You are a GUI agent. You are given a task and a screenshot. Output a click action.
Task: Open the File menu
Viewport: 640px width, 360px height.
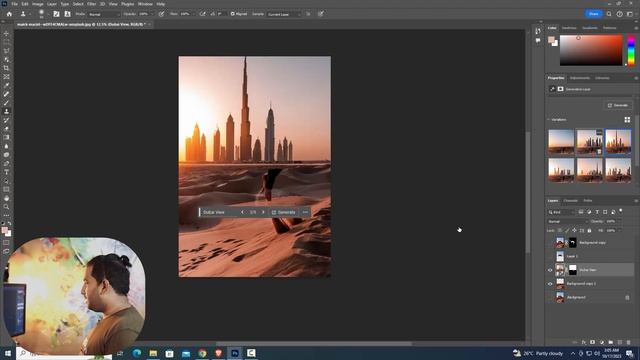click(15, 4)
